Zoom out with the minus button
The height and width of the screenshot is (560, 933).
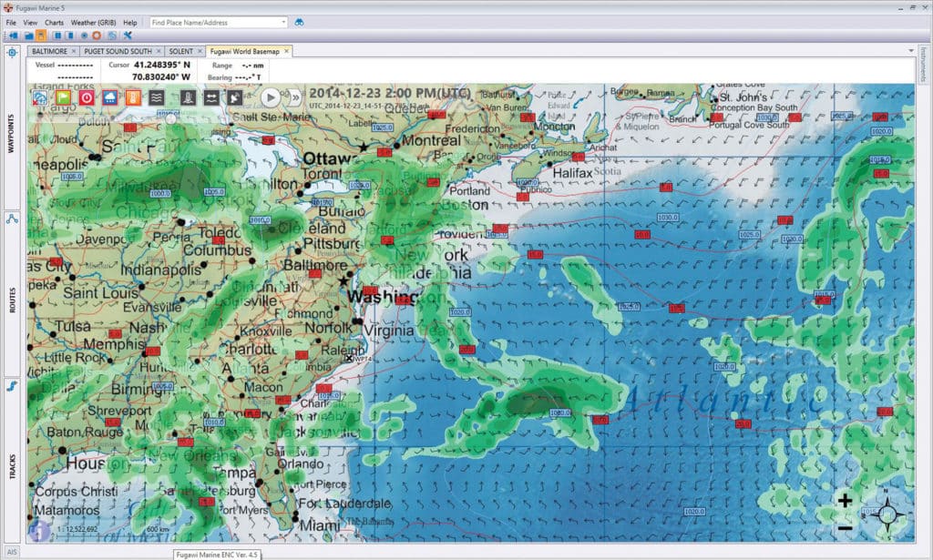tap(845, 527)
